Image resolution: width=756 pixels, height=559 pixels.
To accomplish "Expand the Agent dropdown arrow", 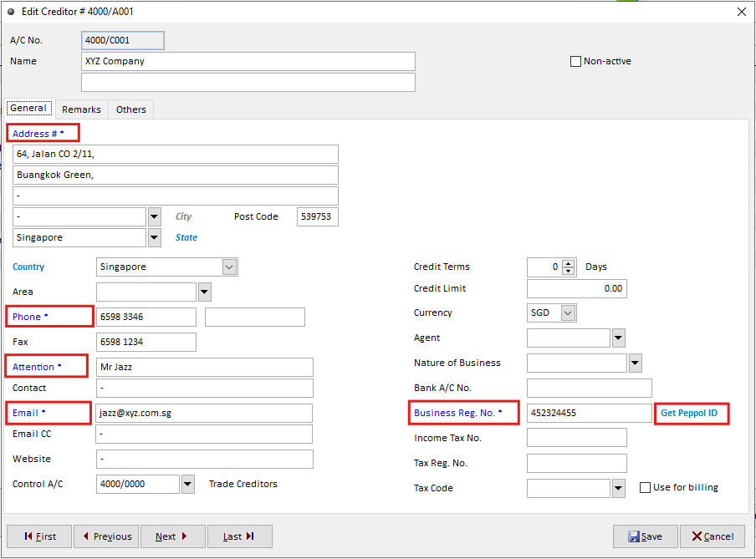I will tap(619, 338).
